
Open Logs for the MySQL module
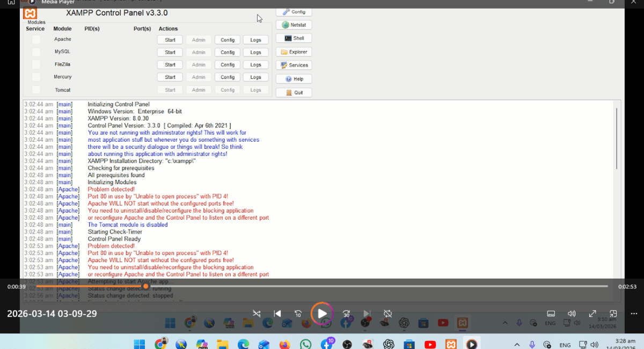256,52
